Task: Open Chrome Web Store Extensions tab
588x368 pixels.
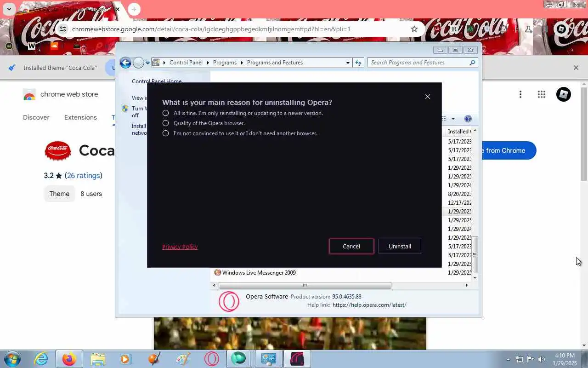Action: click(x=80, y=117)
